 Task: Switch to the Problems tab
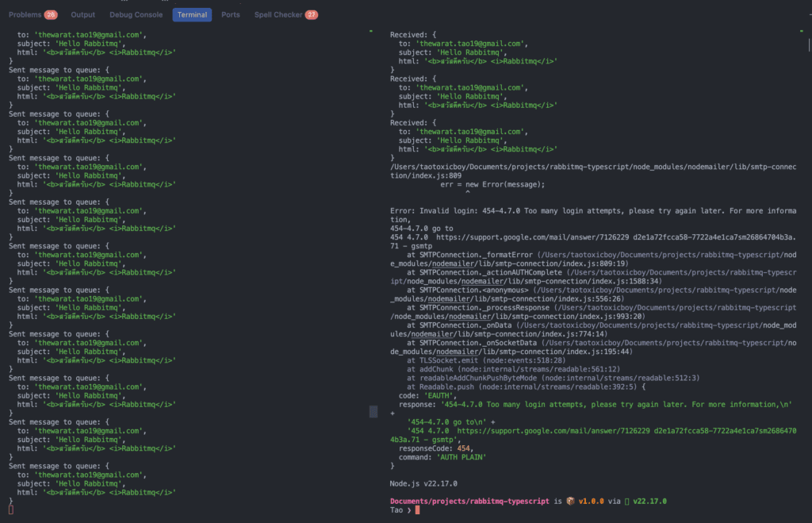click(x=25, y=14)
